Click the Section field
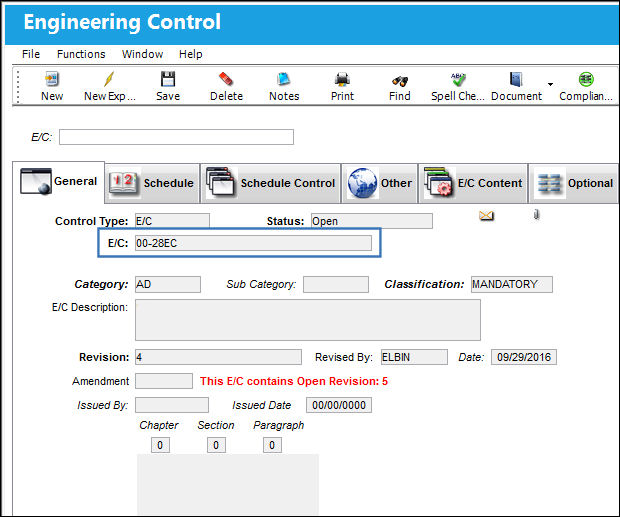This screenshot has width=620, height=517. (x=216, y=445)
